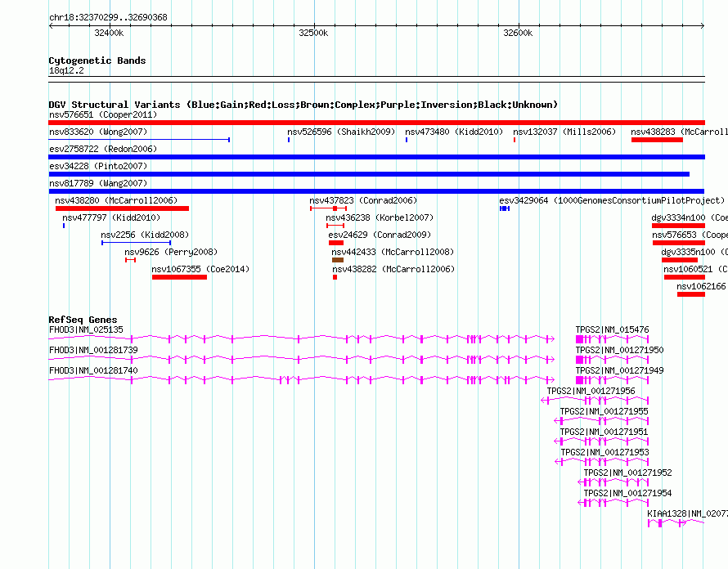Click the FHOD3|NM_025135 gene label
This screenshot has width=728, height=569.
pos(87,330)
